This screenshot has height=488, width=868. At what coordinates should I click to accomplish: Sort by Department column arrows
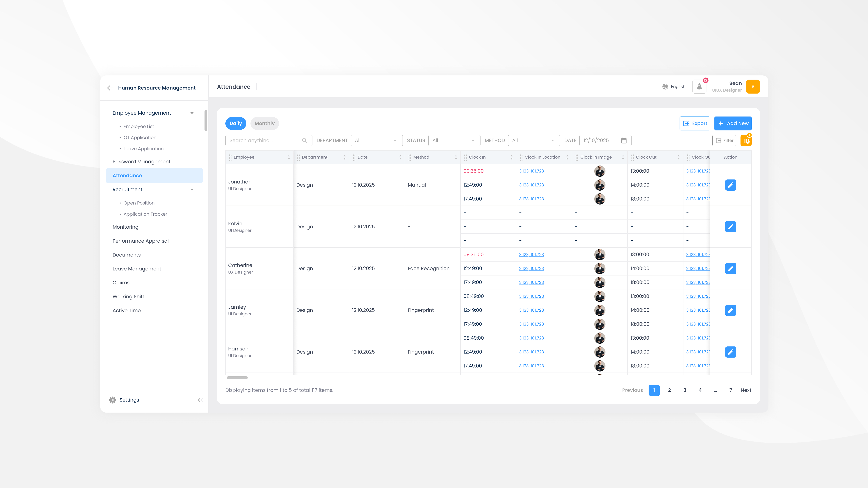tap(344, 157)
